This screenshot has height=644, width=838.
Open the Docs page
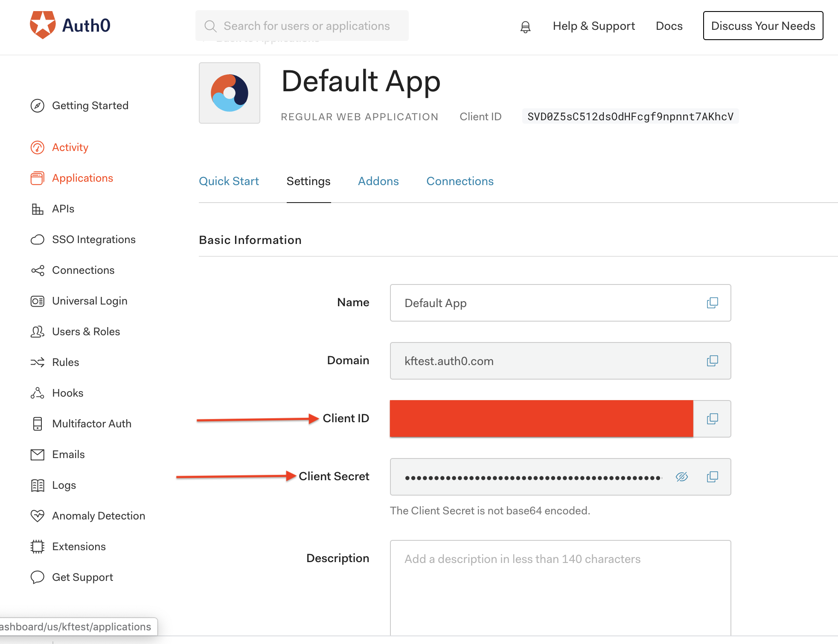click(x=669, y=26)
